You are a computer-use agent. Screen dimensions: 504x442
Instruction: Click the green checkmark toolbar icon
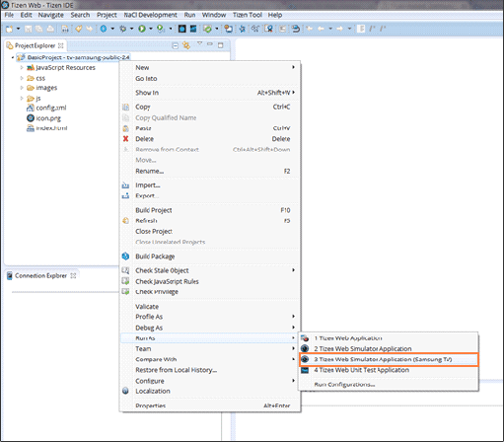[x=207, y=29]
